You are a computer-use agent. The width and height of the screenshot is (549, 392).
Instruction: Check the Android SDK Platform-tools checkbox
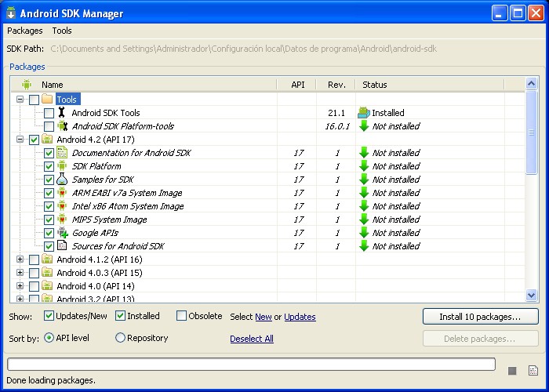pos(49,126)
